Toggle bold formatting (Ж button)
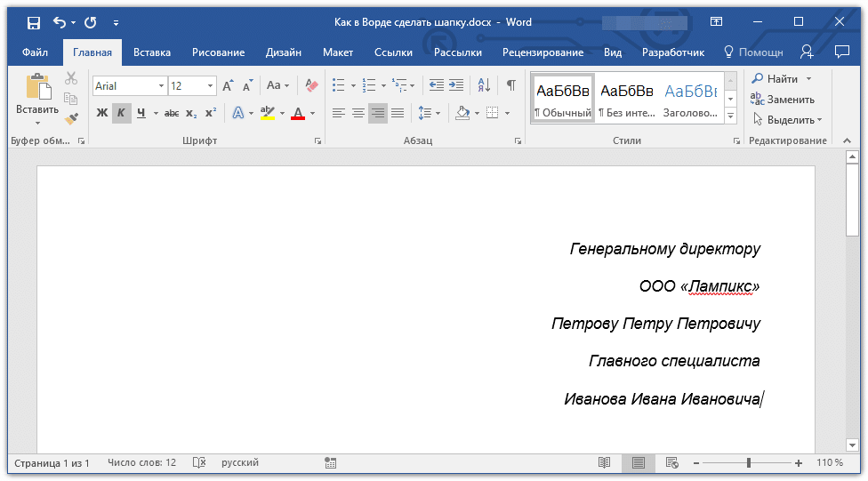The image size is (868, 481). [101, 113]
